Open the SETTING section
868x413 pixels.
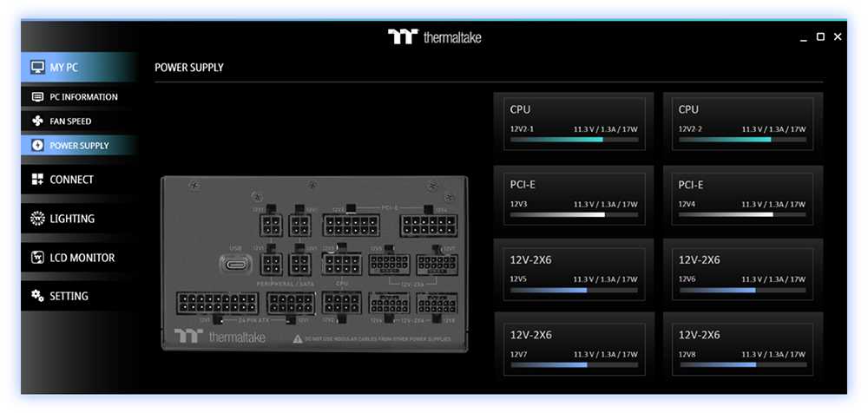point(79,295)
